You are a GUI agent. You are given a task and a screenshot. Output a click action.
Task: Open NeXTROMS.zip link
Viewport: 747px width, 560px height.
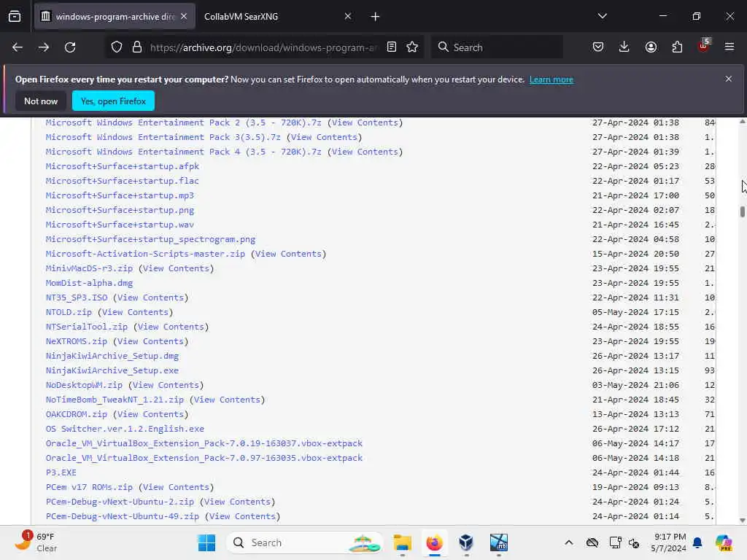tap(77, 341)
